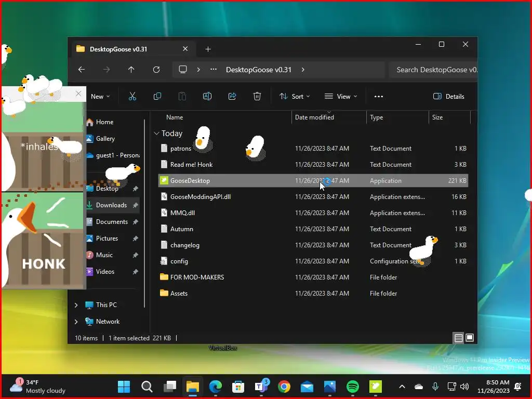
Task: Go up one folder level arrow
Action: 131,70
